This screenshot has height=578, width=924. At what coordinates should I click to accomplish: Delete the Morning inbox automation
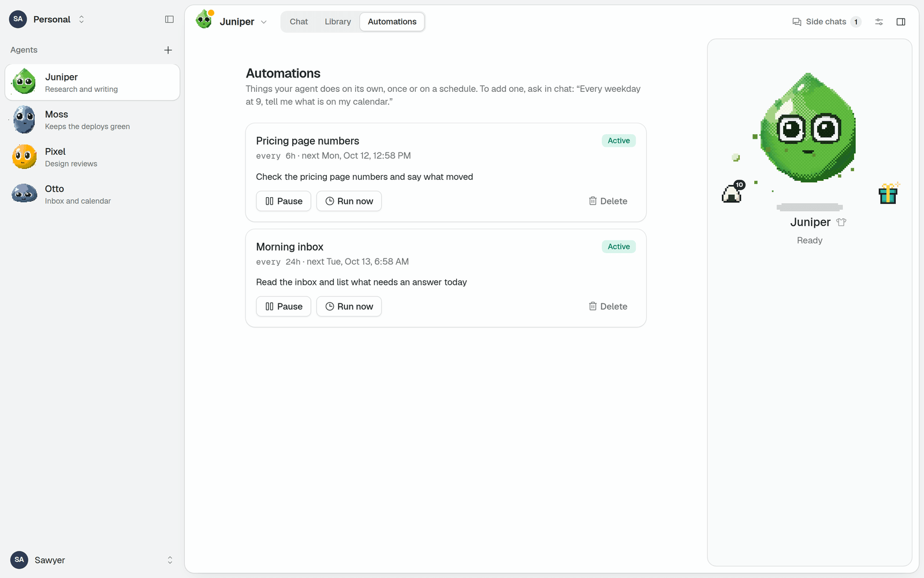tap(608, 306)
